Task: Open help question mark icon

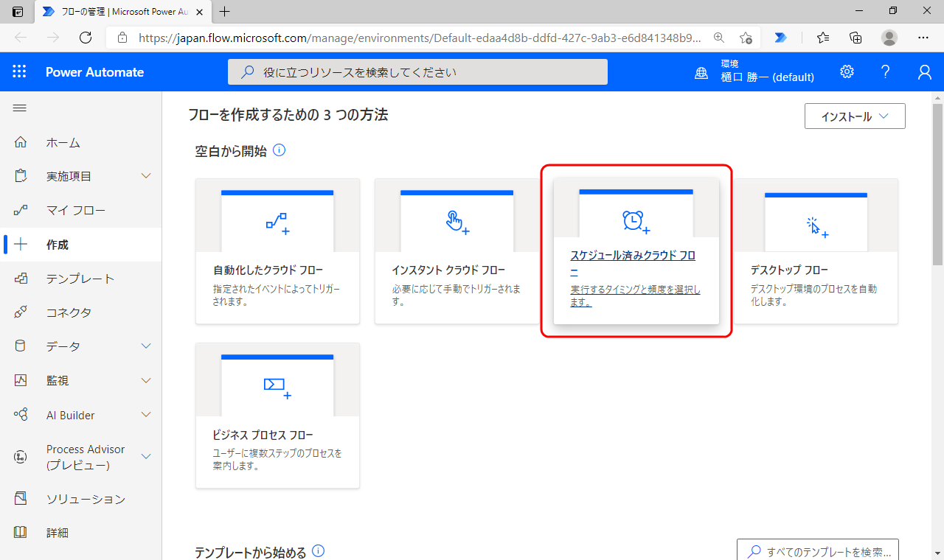Action: [886, 71]
